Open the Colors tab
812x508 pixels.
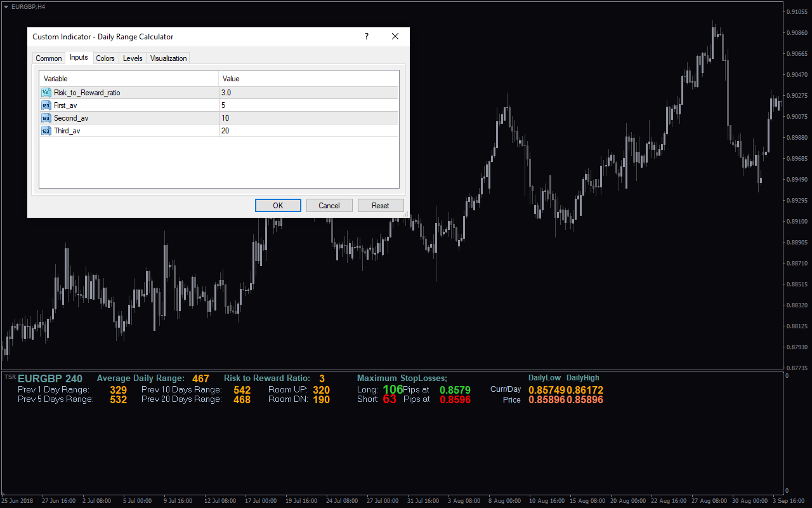(x=105, y=58)
